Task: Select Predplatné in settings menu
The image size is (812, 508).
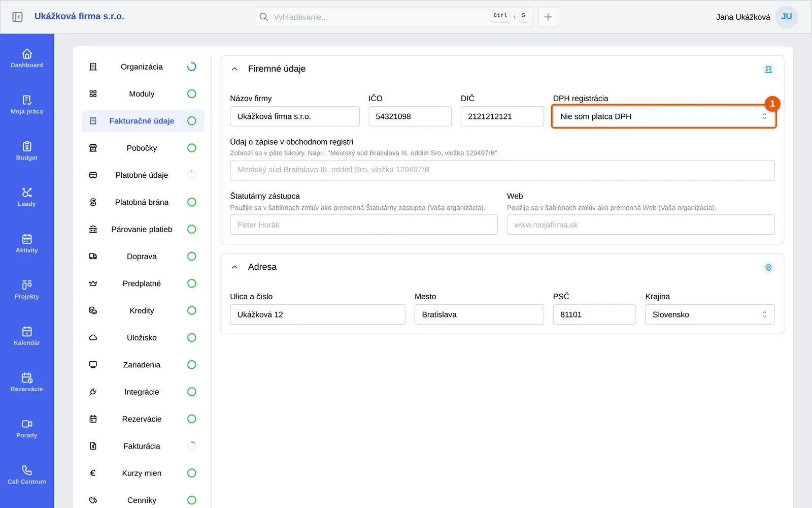Action: 143,283
